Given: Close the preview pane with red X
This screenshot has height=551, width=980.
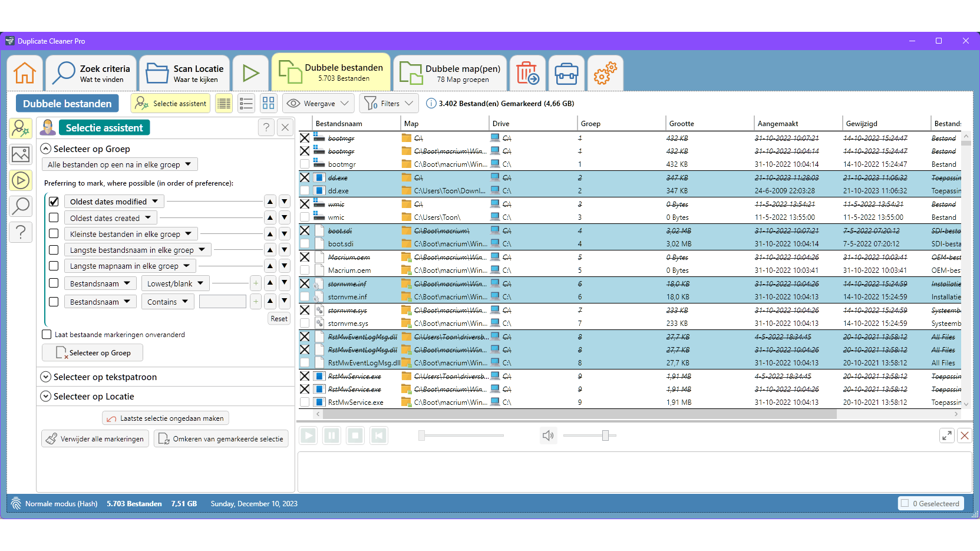Looking at the screenshot, I should pos(965,435).
